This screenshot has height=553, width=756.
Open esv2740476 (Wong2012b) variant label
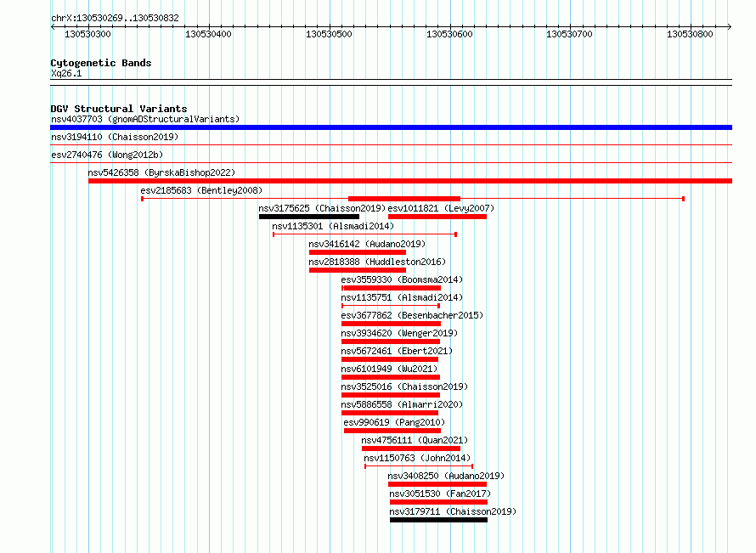point(107,155)
